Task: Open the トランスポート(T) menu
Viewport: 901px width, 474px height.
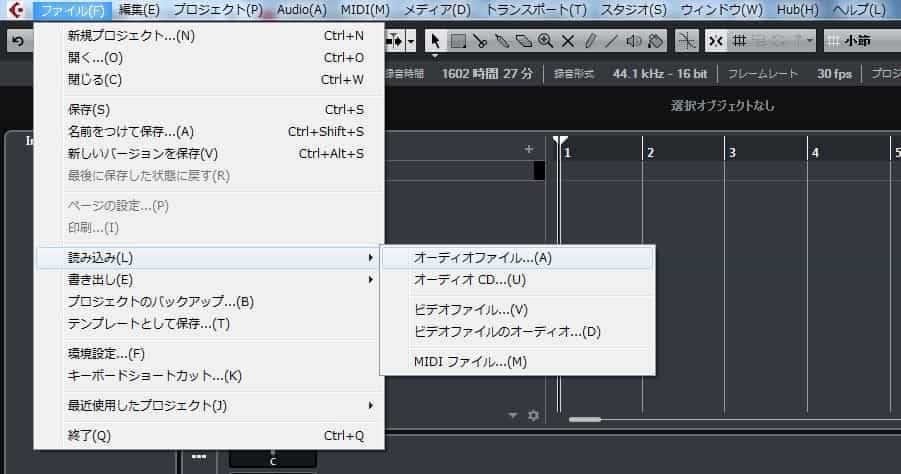Action: [536, 10]
